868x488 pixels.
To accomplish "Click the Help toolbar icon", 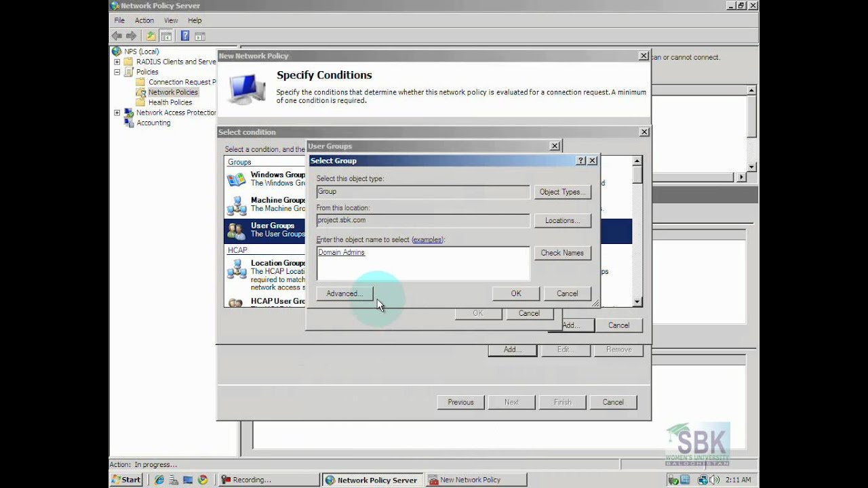I will coord(184,36).
